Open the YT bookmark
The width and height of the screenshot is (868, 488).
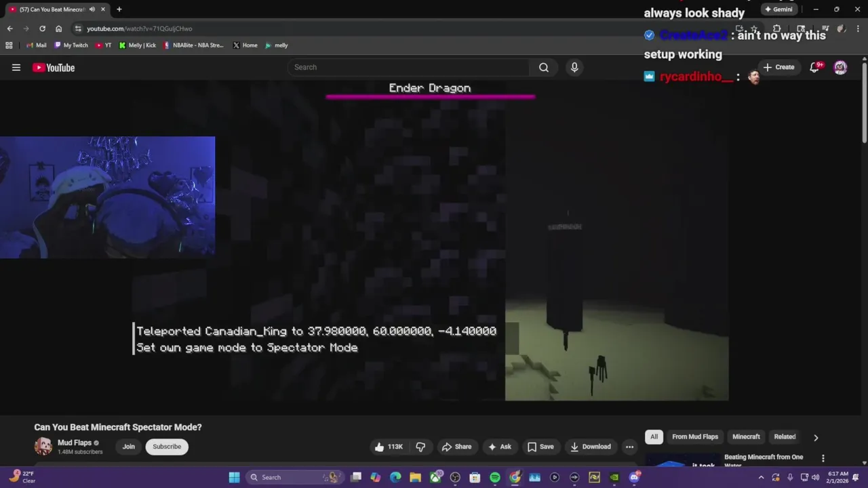pyautogui.click(x=104, y=45)
